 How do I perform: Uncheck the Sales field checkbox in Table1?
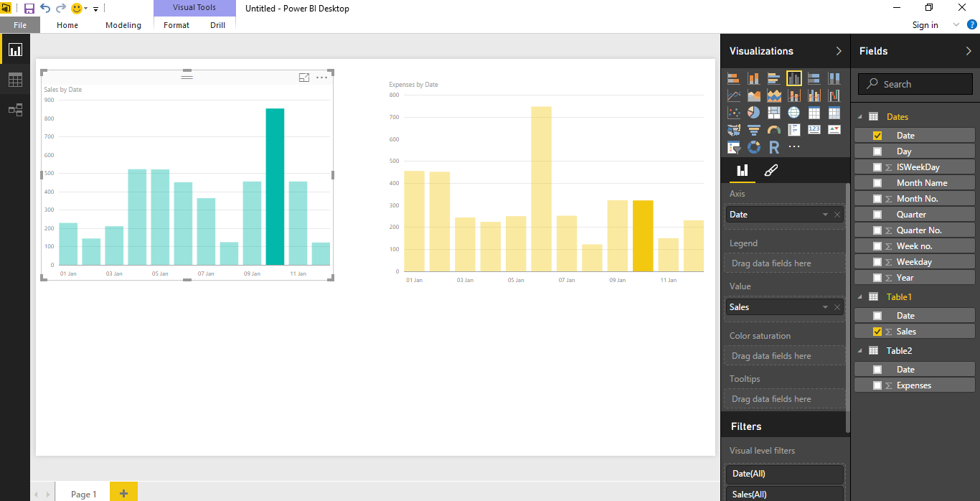(877, 332)
